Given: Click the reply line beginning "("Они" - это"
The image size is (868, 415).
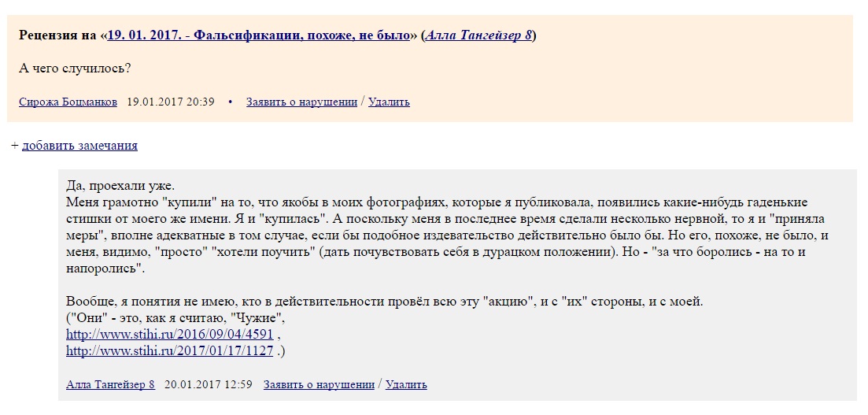Looking at the screenshot, I should [176, 318].
